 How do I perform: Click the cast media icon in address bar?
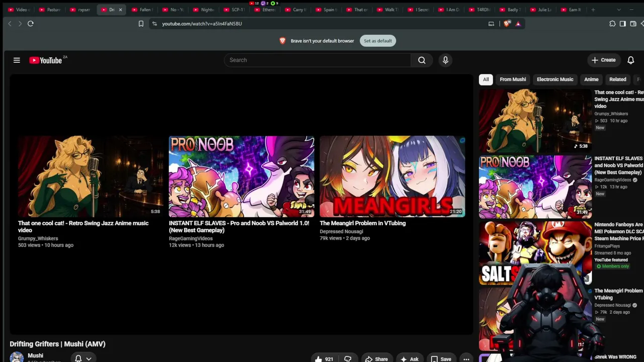(492, 24)
